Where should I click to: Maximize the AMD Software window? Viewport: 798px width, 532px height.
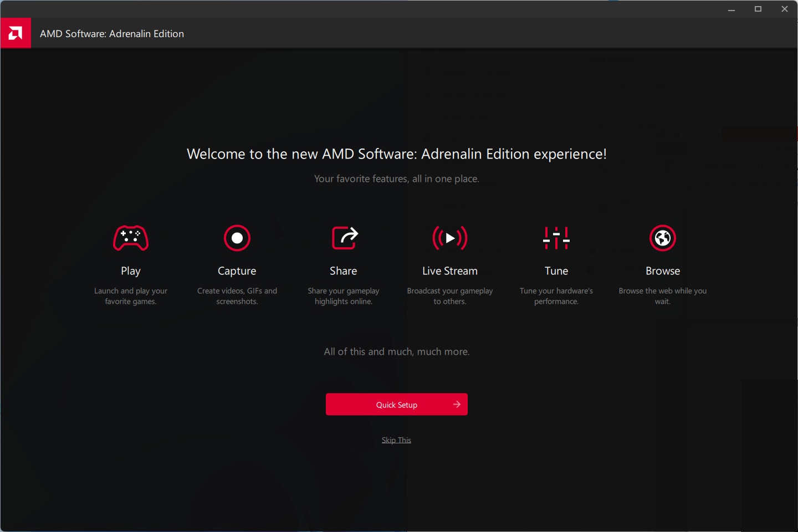pyautogui.click(x=758, y=9)
